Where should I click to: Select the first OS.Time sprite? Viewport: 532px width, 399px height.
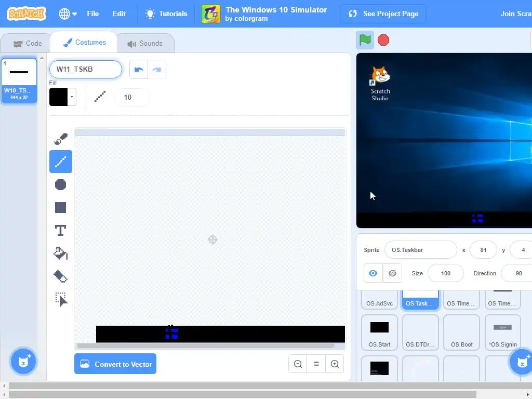click(x=461, y=300)
